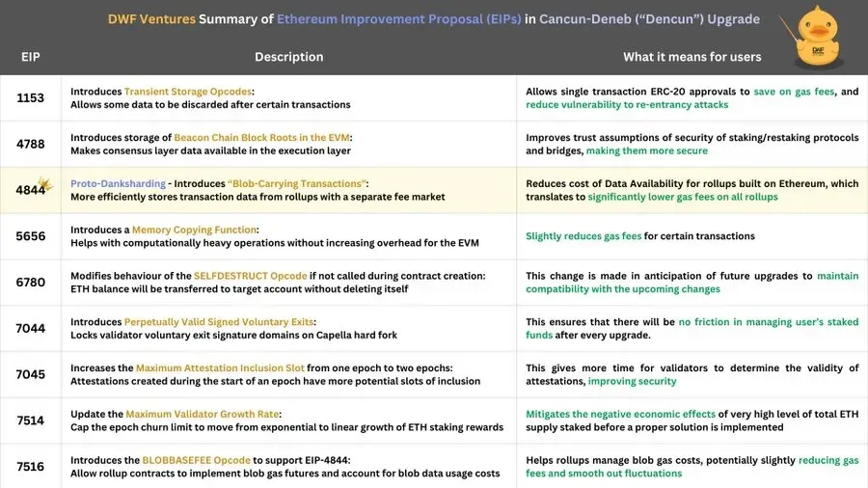The image size is (868, 488).
Task: Click the DWF duck mascot icon
Action: (x=817, y=38)
